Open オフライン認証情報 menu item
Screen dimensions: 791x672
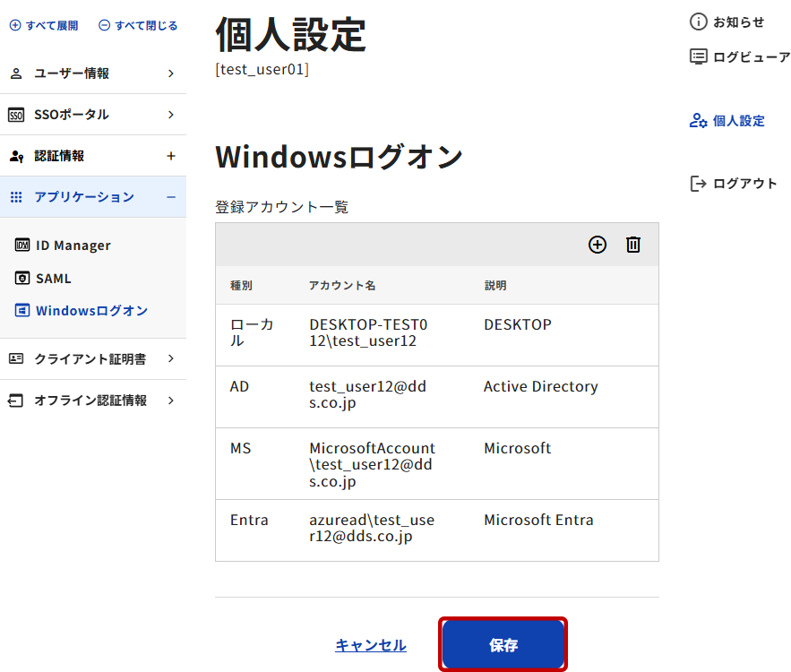(x=92, y=401)
